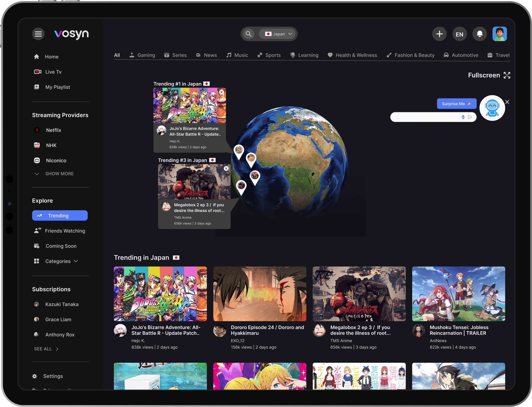532x407 pixels.
Task: Close the Trending #3 Megalobox popup card
Action: (226, 169)
